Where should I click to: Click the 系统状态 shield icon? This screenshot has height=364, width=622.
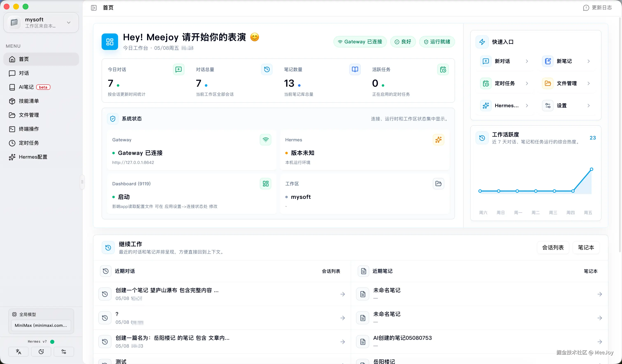[113, 119]
